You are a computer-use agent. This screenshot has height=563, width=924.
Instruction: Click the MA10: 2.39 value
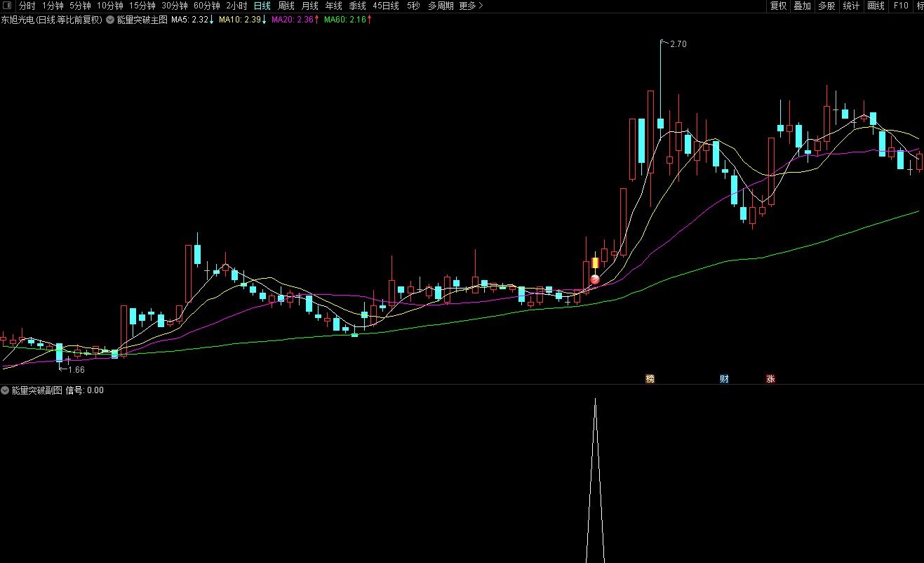tap(239, 20)
